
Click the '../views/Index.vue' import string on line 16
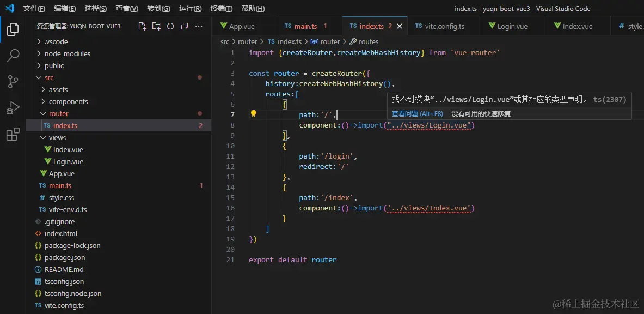click(x=429, y=208)
